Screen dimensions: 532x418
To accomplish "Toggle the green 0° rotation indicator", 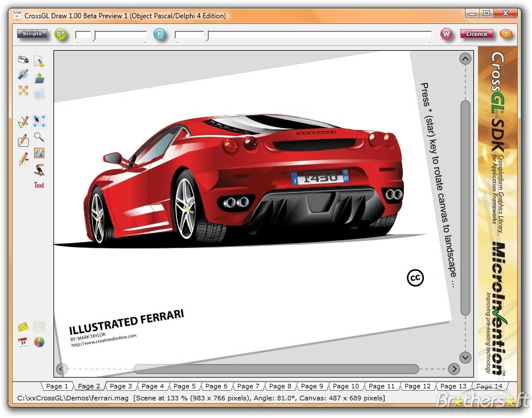I will [x=60, y=34].
